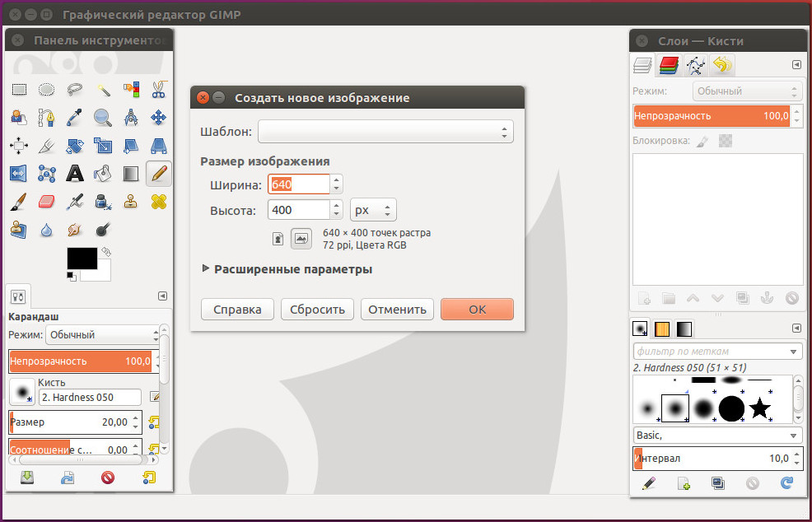Select the Flip tool
812x522 pixels.
pos(19,174)
